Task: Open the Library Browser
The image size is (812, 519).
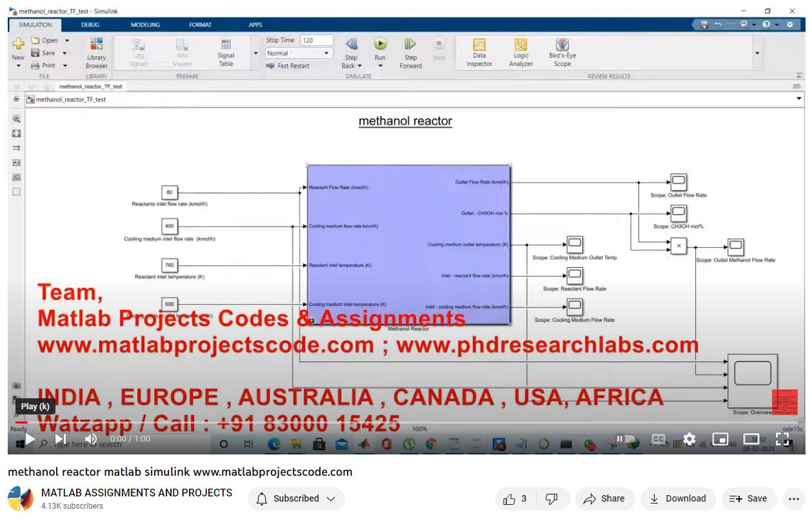Action: [x=97, y=53]
